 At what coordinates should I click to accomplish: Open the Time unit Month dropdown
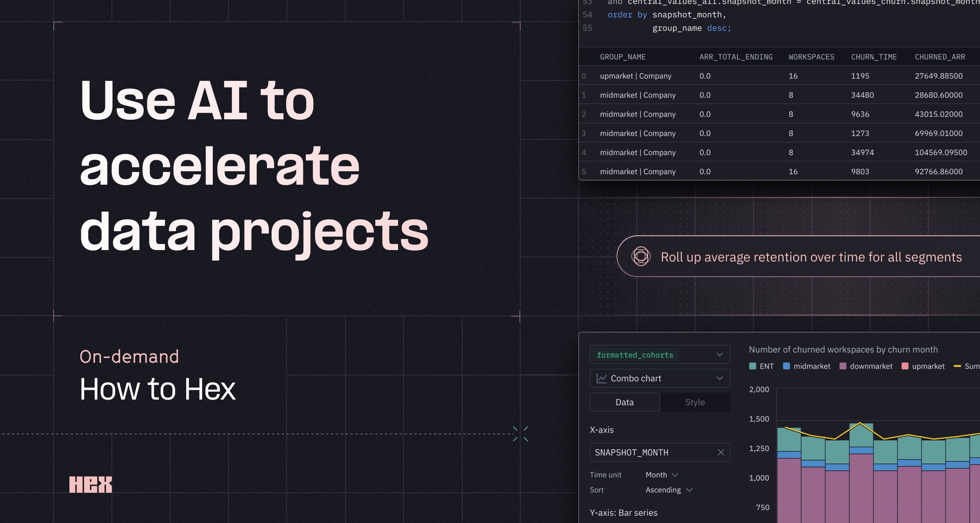pos(661,475)
